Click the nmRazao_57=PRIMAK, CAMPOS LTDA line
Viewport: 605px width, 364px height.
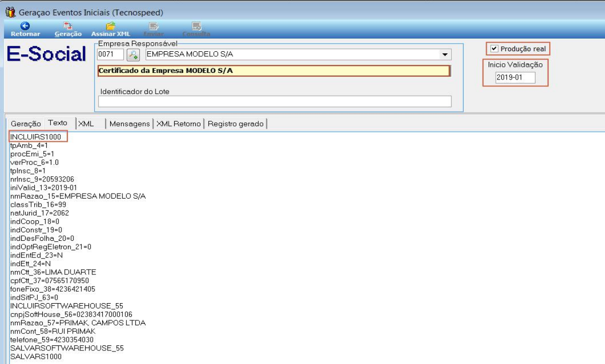click(78, 323)
